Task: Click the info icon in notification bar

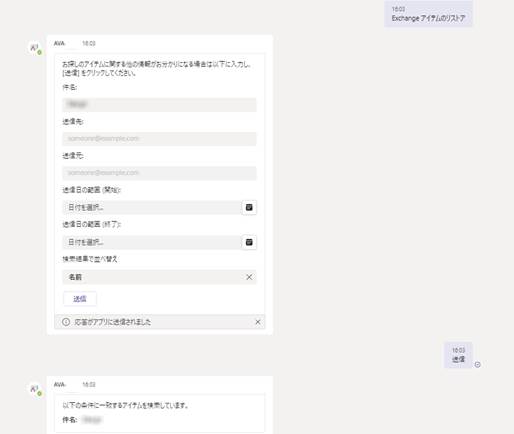Action: click(x=66, y=322)
